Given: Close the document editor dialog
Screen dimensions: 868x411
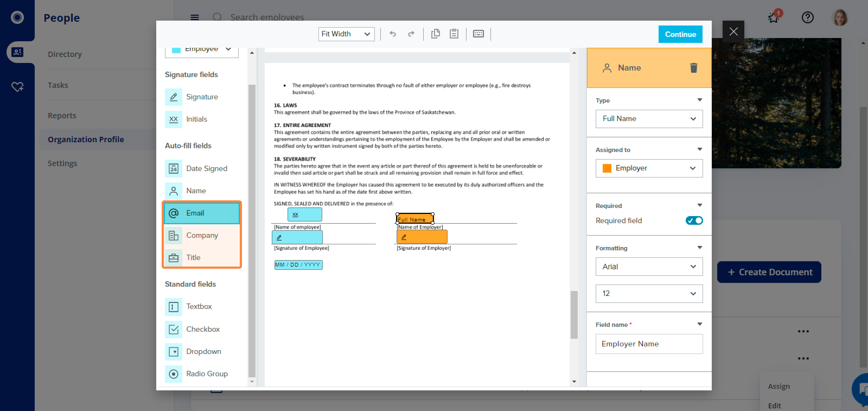Looking at the screenshot, I should (x=733, y=31).
